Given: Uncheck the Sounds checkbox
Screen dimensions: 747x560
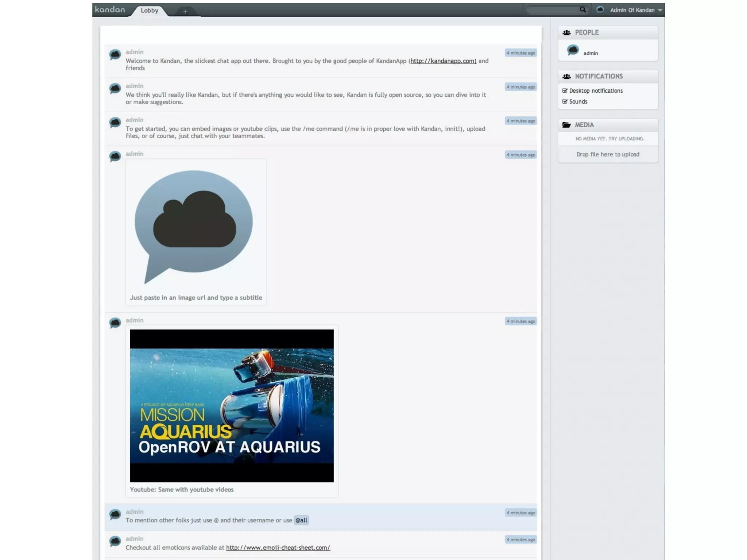Looking at the screenshot, I should (x=565, y=101).
